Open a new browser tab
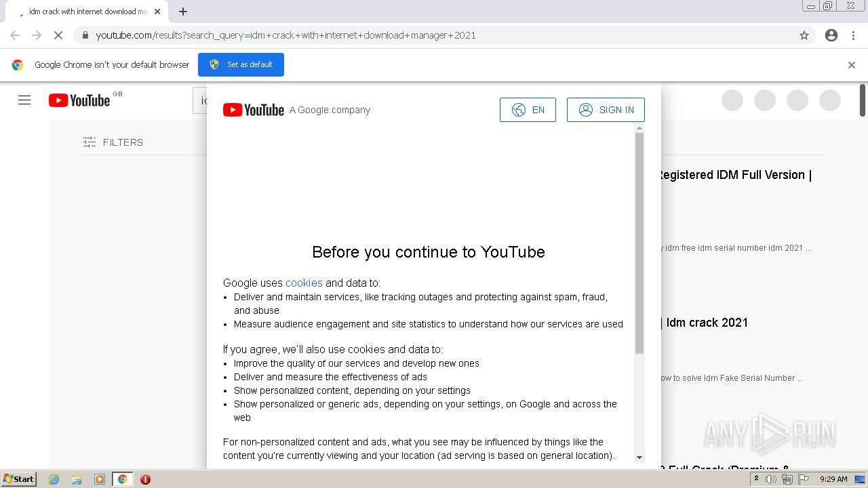 pos(183,12)
